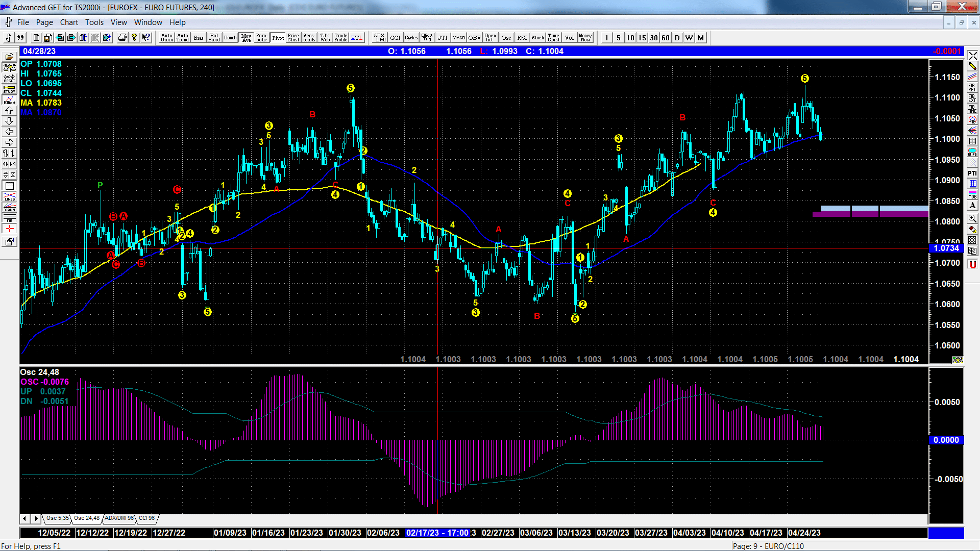This screenshot has height=551, width=980.
Task: Click the Elliott wave tool in sidebar
Action: click(9, 99)
